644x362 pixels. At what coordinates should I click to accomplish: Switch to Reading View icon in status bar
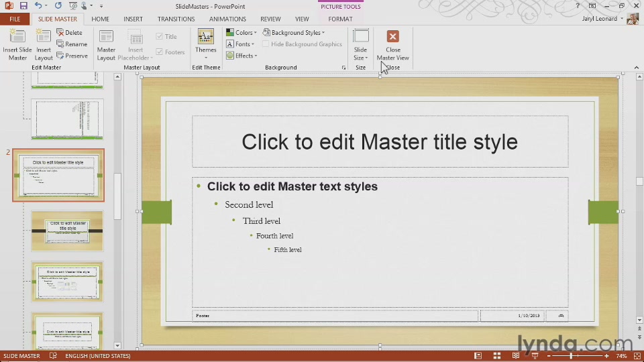pyautogui.click(x=515, y=356)
